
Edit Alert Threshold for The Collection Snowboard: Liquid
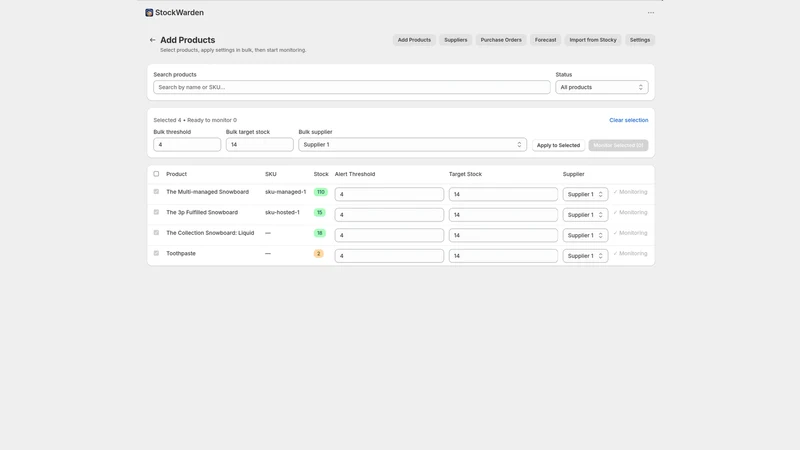coord(389,235)
